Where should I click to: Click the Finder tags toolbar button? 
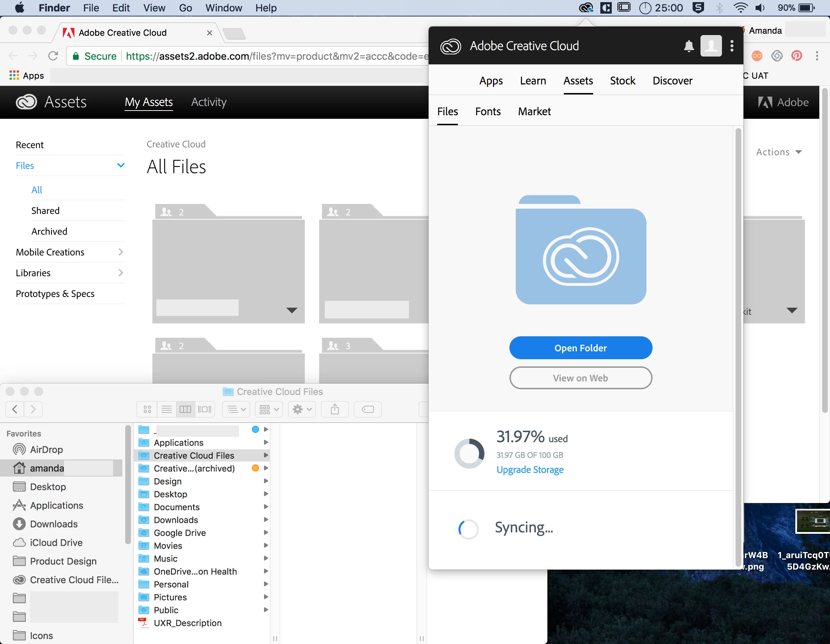[x=367, y=409]
